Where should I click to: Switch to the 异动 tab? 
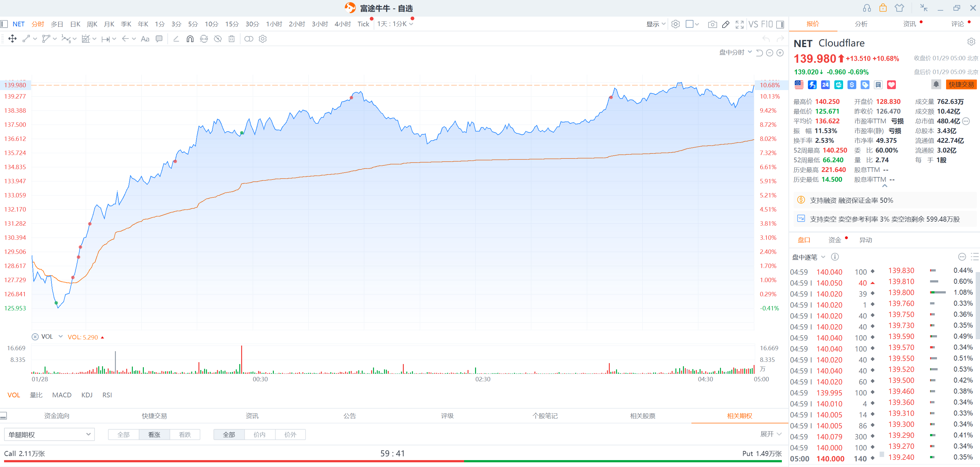coord(865,240)
